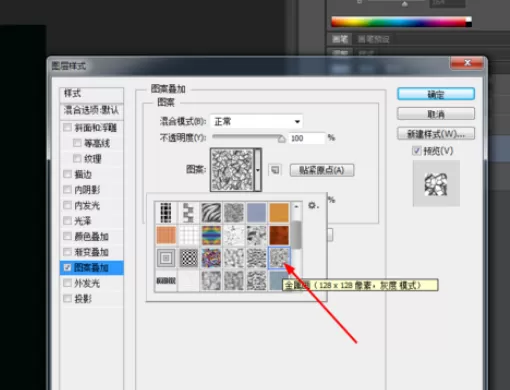Select the solid orange pattern swatch
This screenshot has height=390, width=510.
pos(279,212)
